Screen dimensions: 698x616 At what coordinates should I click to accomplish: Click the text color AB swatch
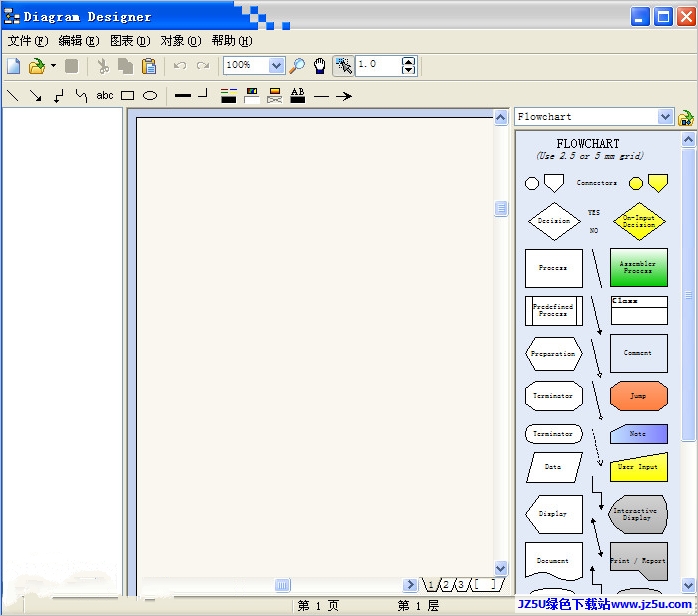(x=297, y=96)
